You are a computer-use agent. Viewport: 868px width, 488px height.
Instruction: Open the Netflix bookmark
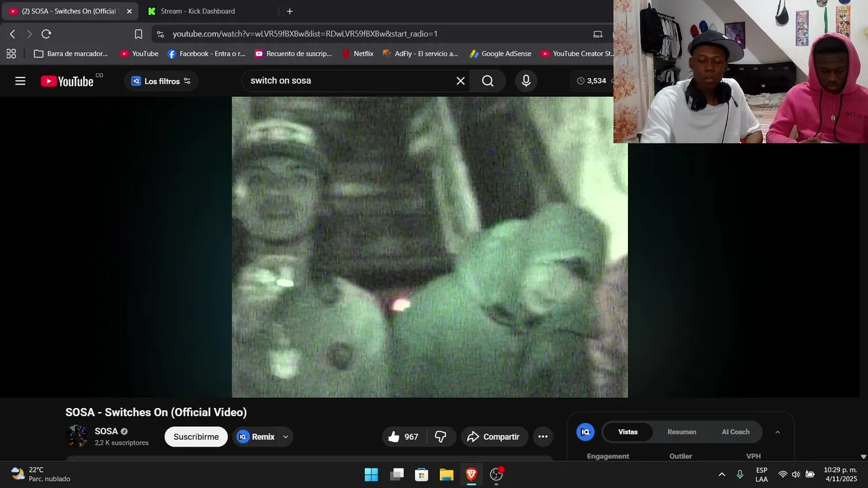click(357, 54)
